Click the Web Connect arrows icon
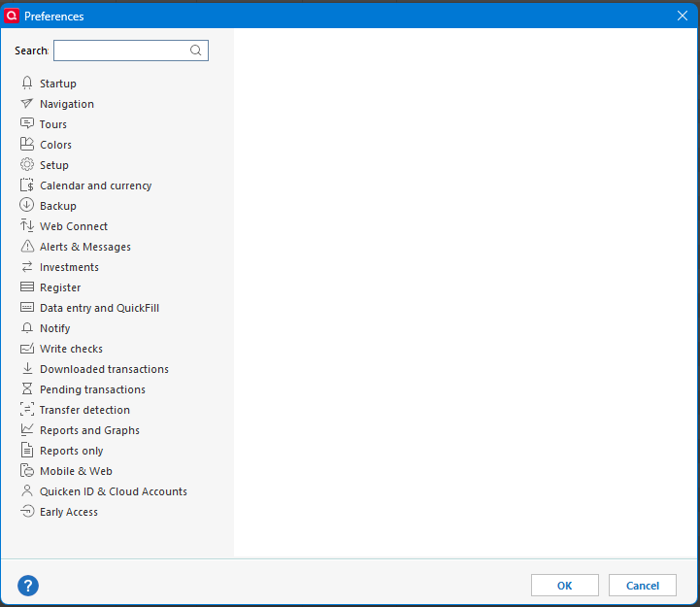The height and width of the screenshot is (607, 700). coord(27,226)
